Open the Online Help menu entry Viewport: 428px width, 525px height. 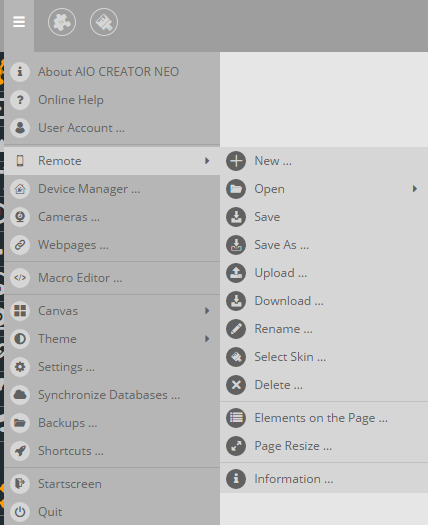pyautogui.click(x=112, y=100)
